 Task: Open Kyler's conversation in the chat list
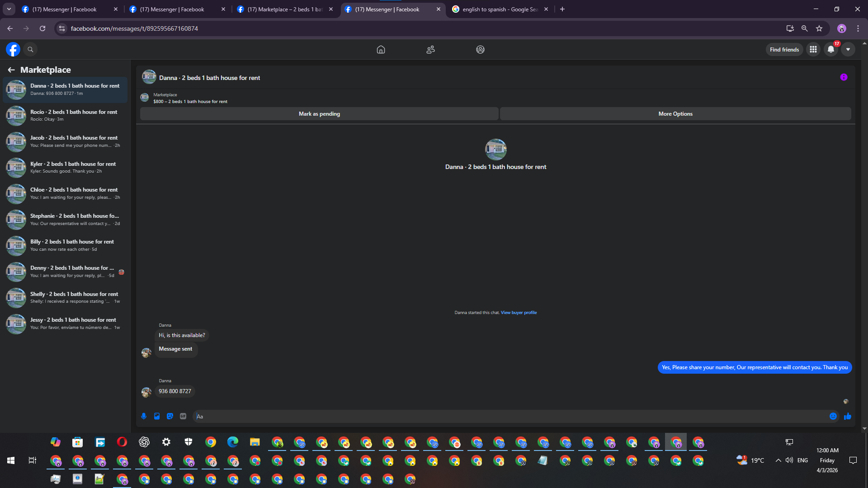65,168
